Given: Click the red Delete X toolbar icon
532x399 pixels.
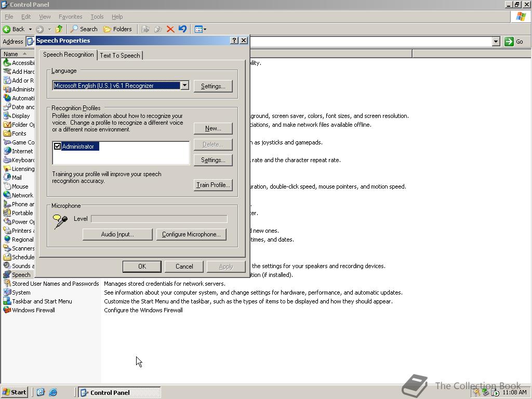Looking at the screenshot, I should [170, 29].
